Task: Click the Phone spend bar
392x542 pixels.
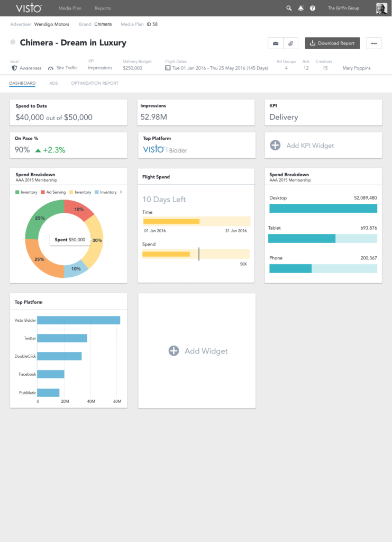Action: coord(323,268)
